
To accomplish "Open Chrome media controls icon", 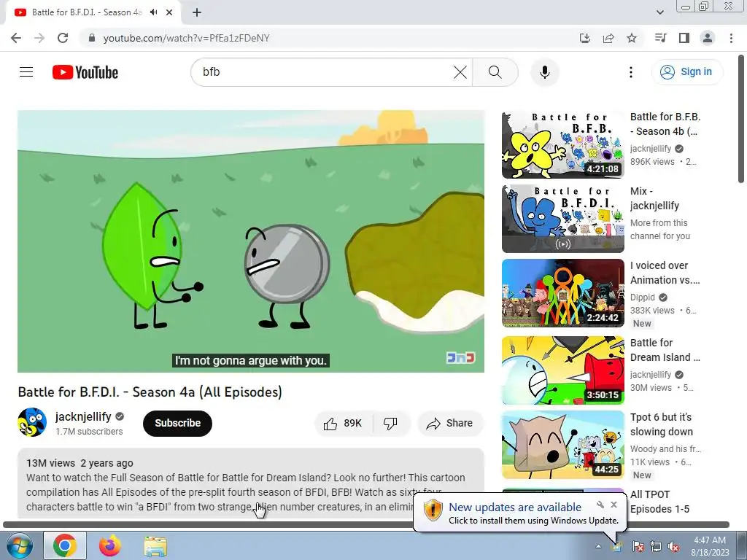I will (x=660, y=38).
